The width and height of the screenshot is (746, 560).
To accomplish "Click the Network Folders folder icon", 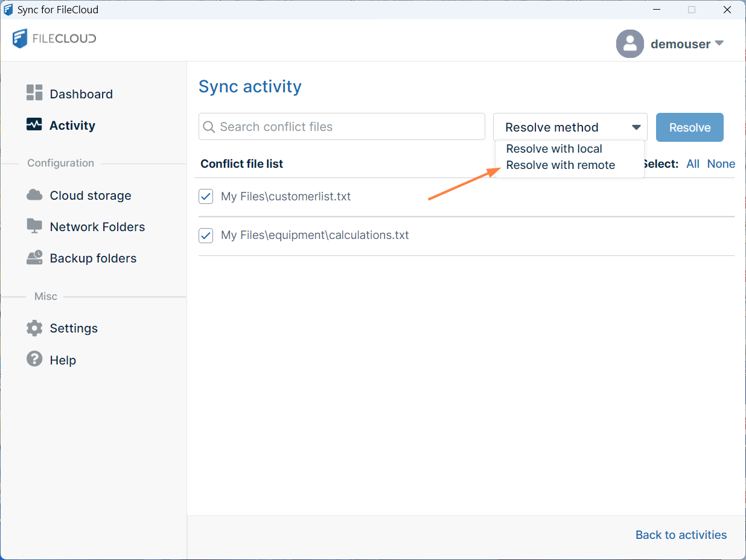I will click(34, 226).
